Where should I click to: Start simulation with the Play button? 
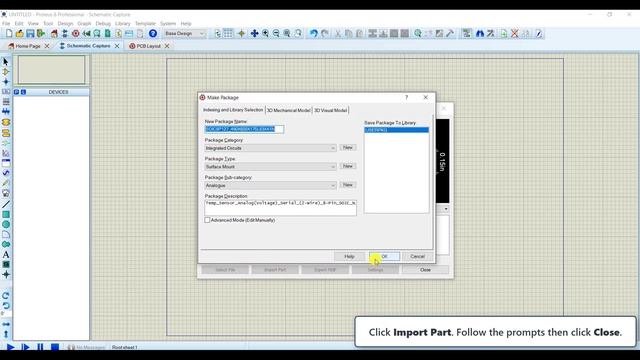coord(11,347)
